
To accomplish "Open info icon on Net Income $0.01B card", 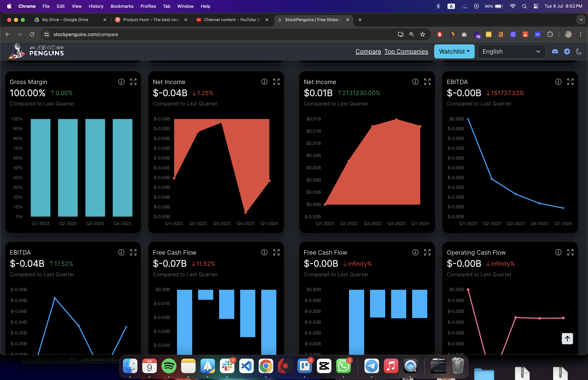I will pyautogui.click(x=415, y=82).
